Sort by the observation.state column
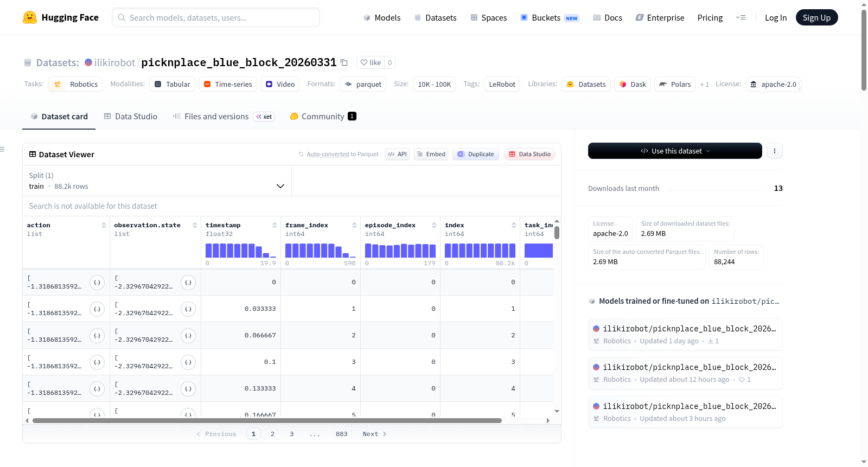 pos(195,225)
